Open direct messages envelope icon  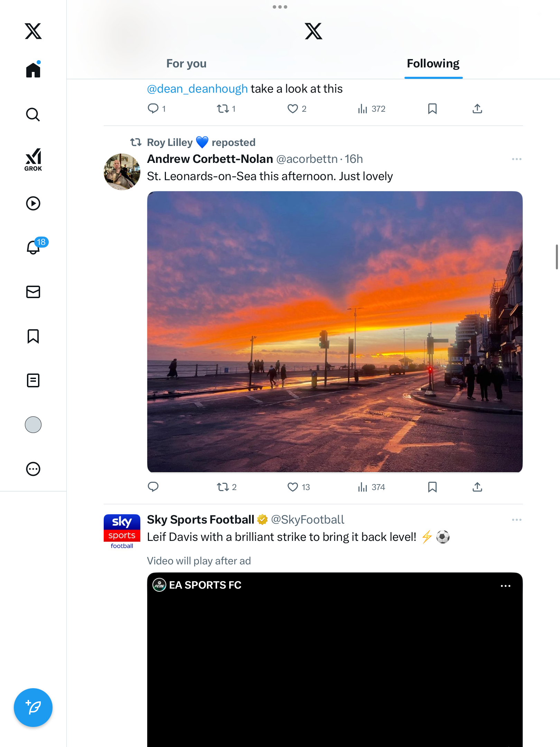point(33,292)
